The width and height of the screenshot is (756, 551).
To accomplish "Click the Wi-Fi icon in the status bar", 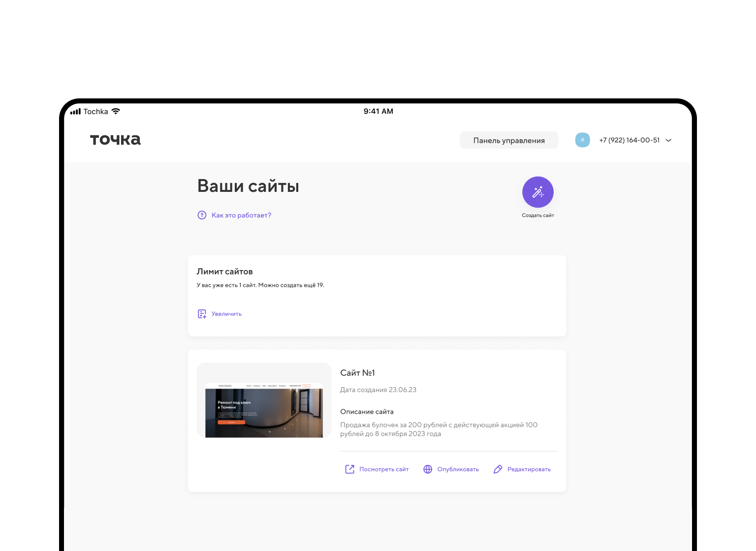I will click(x=116, y=111).
